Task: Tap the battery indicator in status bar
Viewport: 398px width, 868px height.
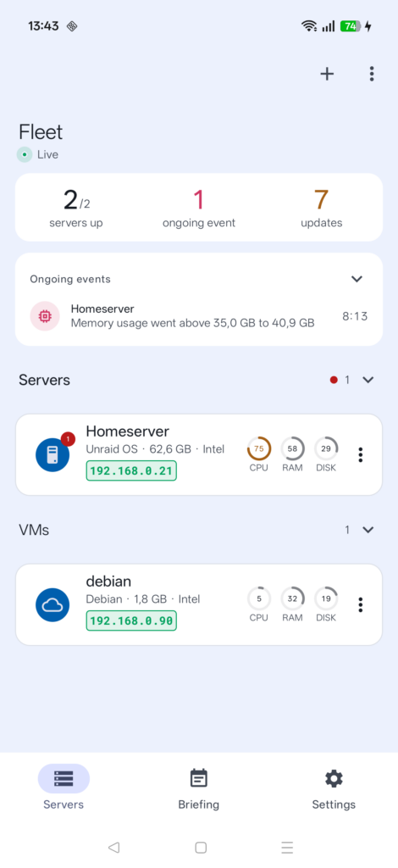Action: [351, 26]
